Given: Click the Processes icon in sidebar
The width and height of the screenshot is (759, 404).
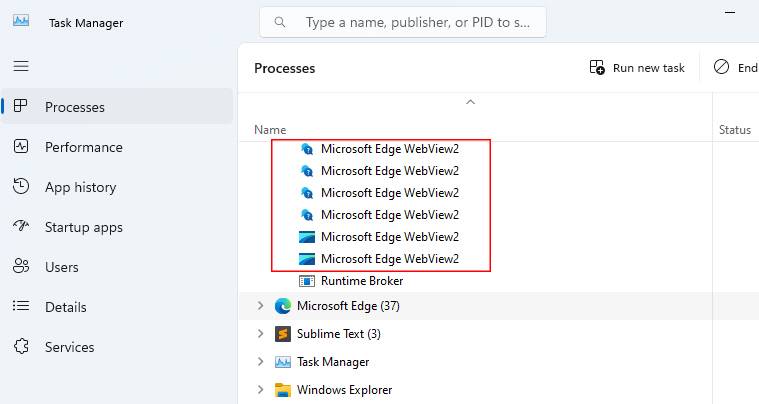Looking at the screenshot, I should point(21,106).
